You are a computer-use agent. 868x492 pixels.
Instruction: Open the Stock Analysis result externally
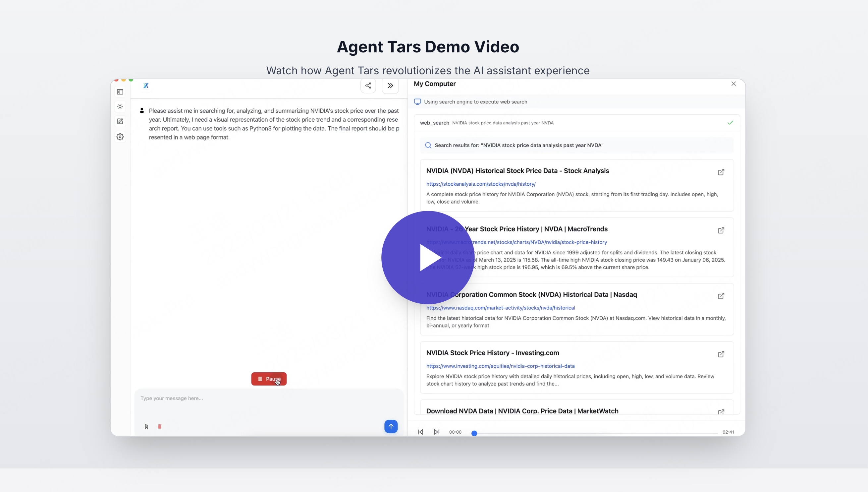click(721, 172)
